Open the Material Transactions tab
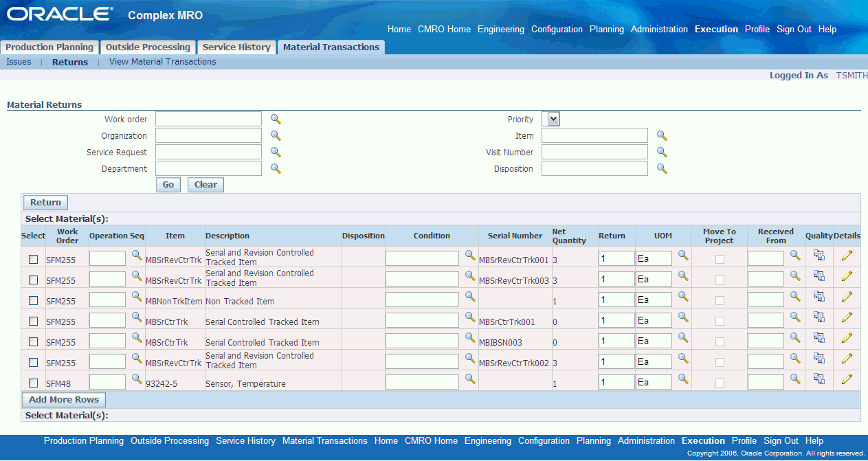868x461 pixels. pos(331,47)
